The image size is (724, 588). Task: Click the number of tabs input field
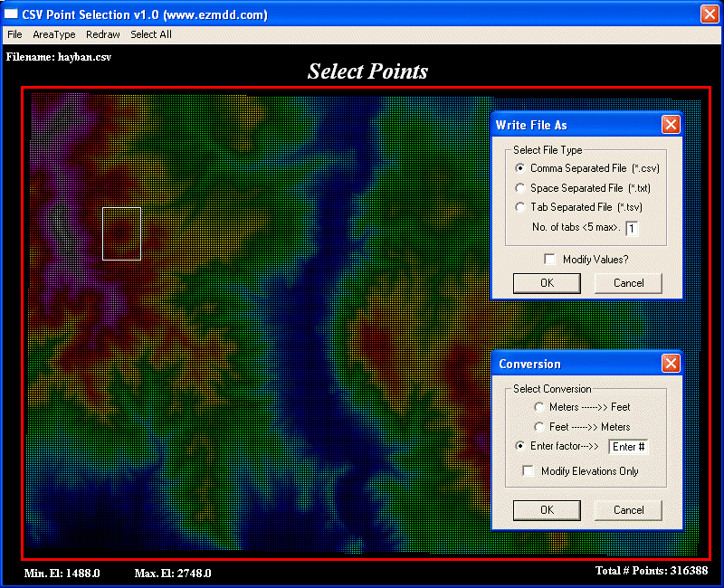(x=632, y=229)
